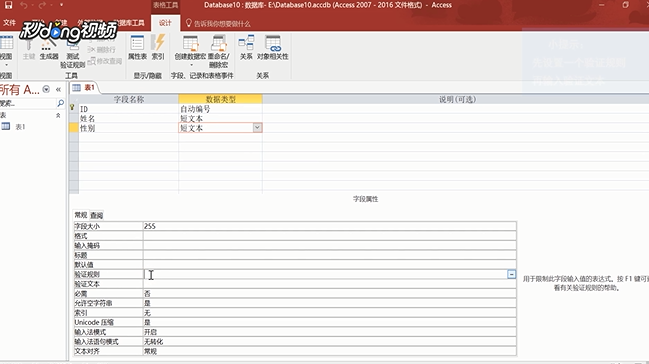649x364 pixels.
Task: Click the primary key row selector for ID
Action: tap(74, 109)
